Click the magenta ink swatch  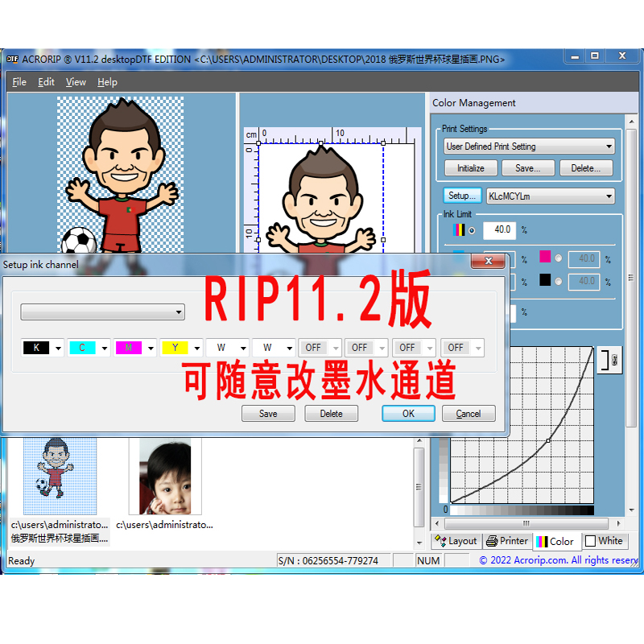coord(545,257)
